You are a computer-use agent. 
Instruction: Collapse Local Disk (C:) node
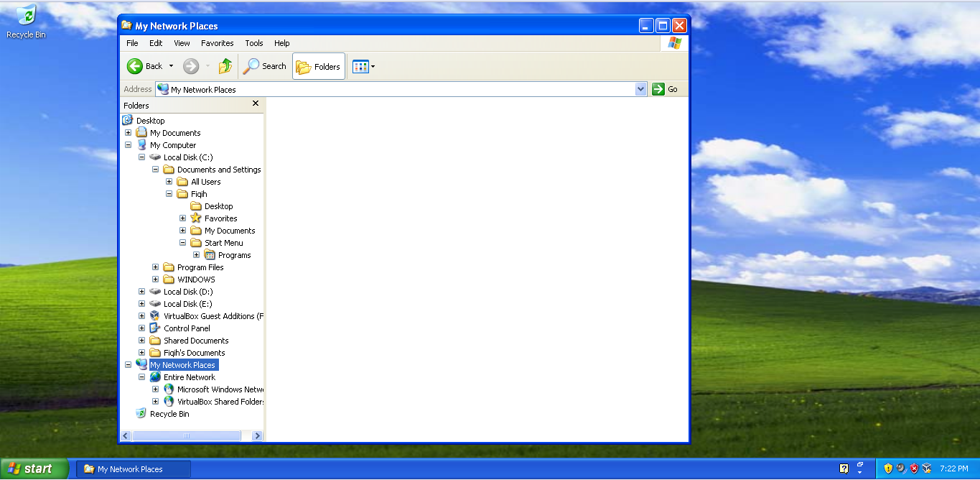click(141, 157)
